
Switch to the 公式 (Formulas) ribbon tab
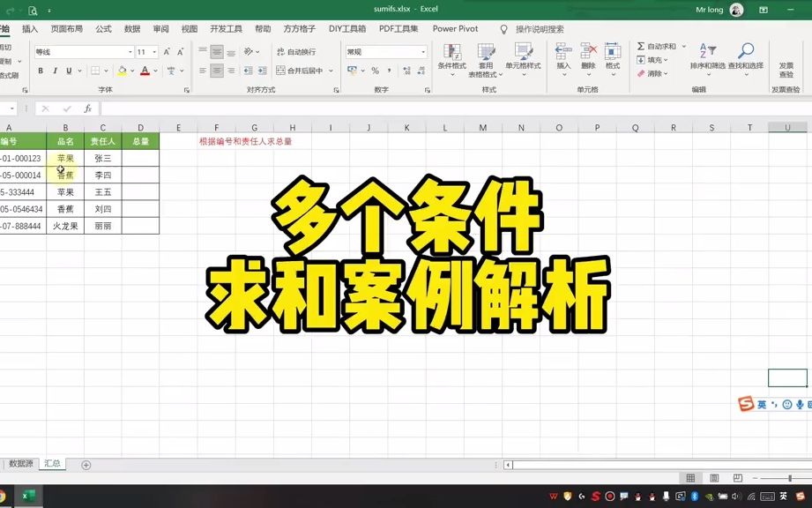pyautogui.click(x=103, y=28)
